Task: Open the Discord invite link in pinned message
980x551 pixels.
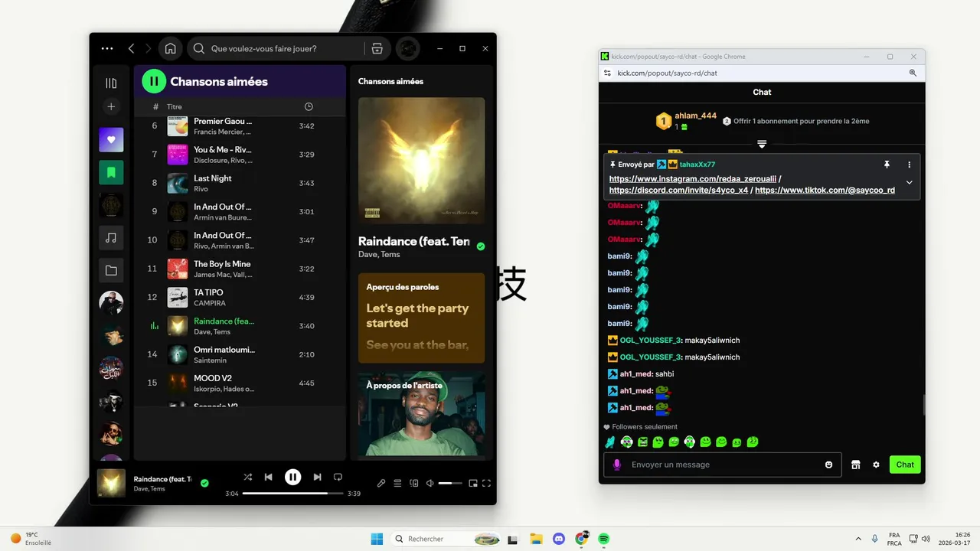Action: [x=678, y=190]
